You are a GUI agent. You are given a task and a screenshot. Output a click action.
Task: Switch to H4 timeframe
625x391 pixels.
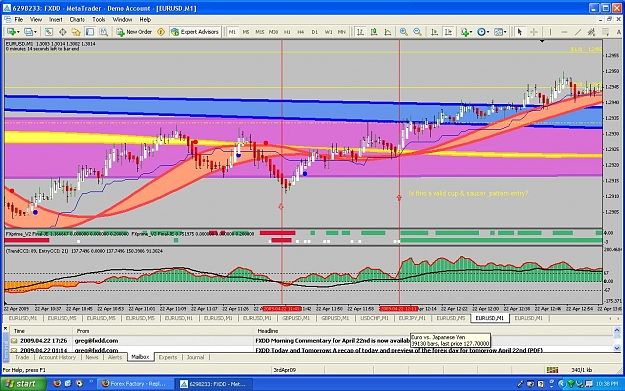[x=301, y=32]
